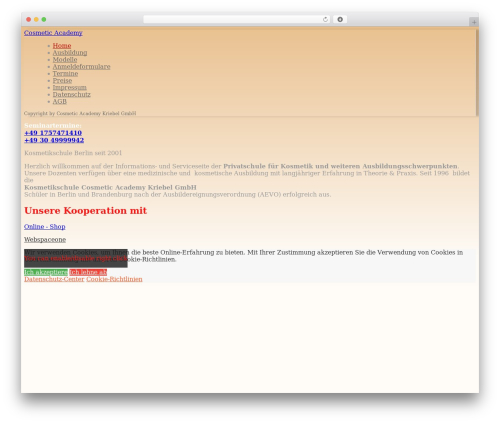Click the green maximize window button
500x423 pixels.
click(x=44, y=20)
